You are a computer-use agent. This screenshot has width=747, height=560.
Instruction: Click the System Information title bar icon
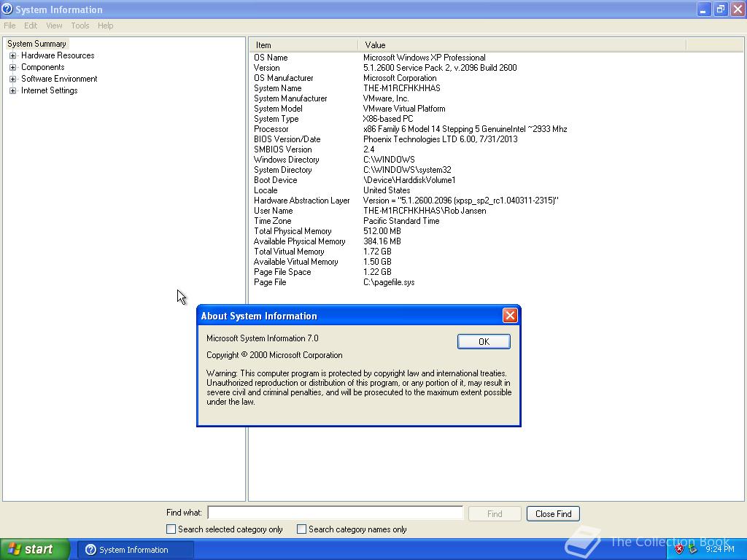pos(7,9)
